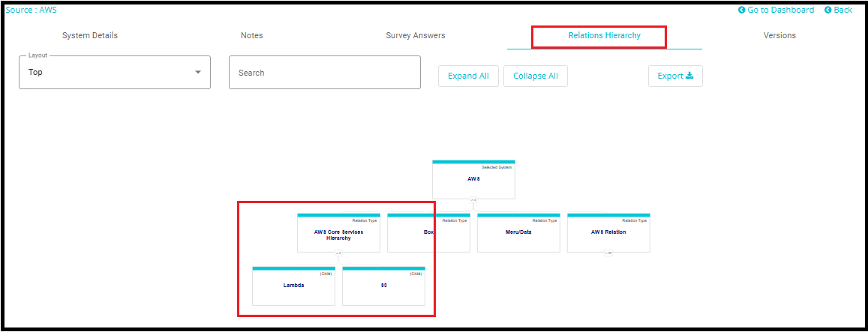Focus the Search input field
Image resolution: width=868 pixels, height=332 pixels.
(x=324, y=73)
